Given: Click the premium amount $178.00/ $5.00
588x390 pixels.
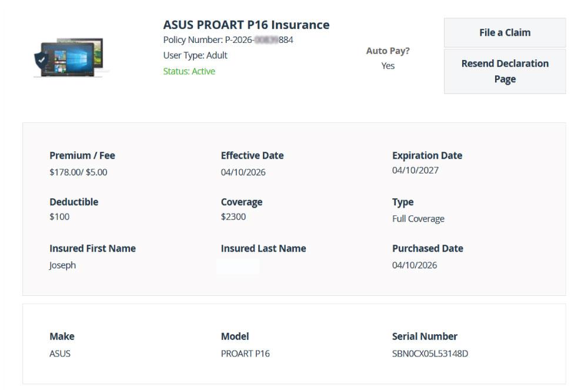Looking at the screenshot, I should [x=78, y=172].
